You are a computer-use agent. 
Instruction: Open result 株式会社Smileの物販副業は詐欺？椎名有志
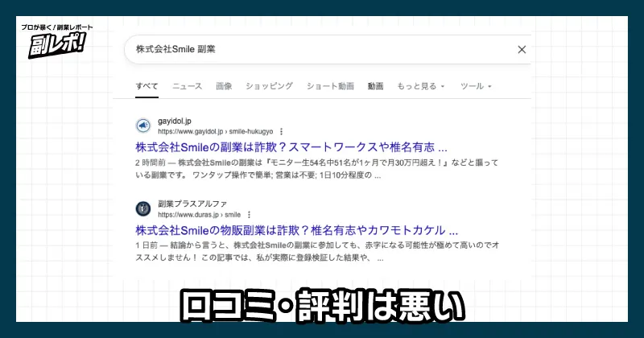pos(296,230)
